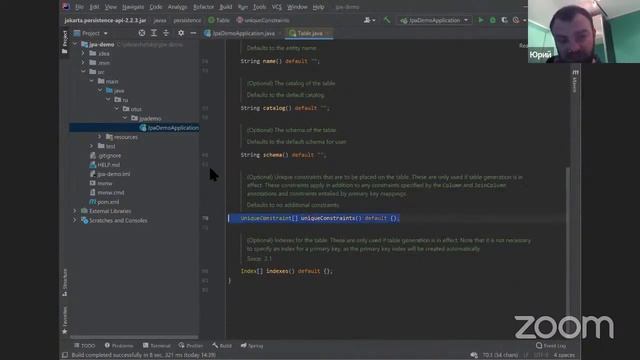The image size is (640, 360).
Task: Open the Project tool window side button
Action: click(x=64, y=42)
